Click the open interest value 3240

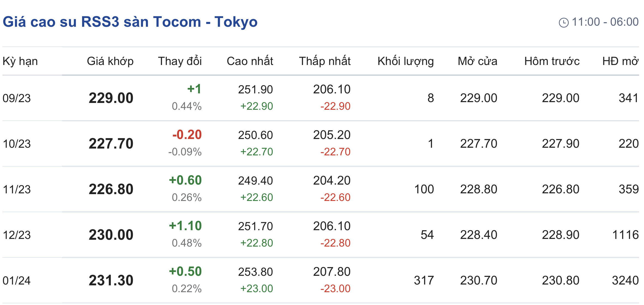[x=625, y=280]
